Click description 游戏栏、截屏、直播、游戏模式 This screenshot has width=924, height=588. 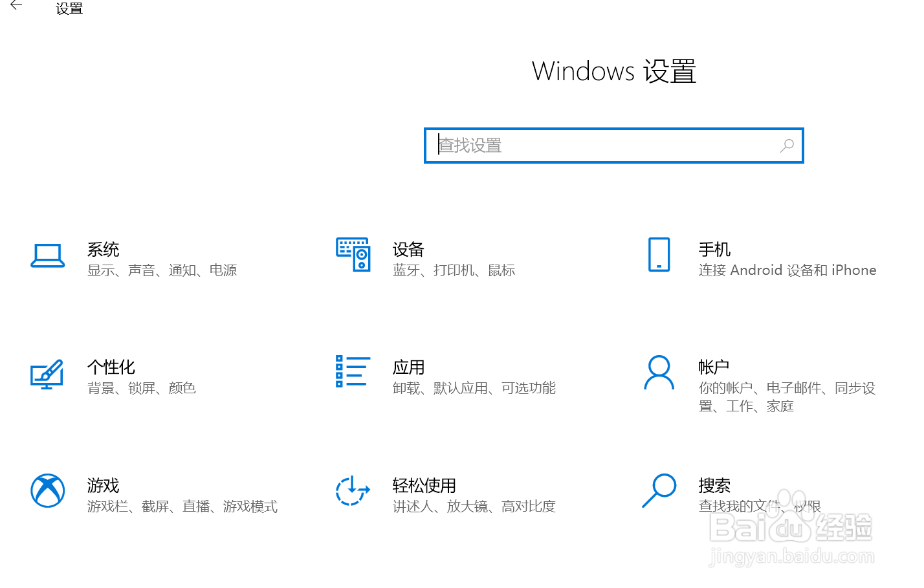click(182, 506)
